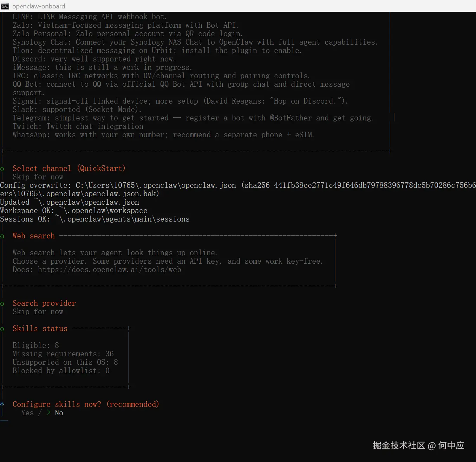The image size is (476, 462).
Task: Click the Discord channel description line
Action: click(x=94, y=59)
